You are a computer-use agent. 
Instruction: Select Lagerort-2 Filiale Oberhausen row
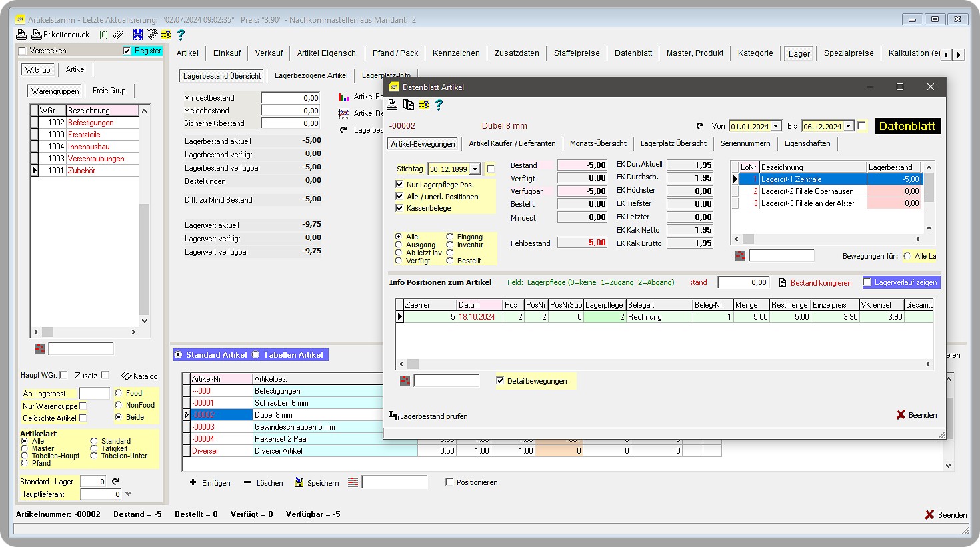[807, 191]
